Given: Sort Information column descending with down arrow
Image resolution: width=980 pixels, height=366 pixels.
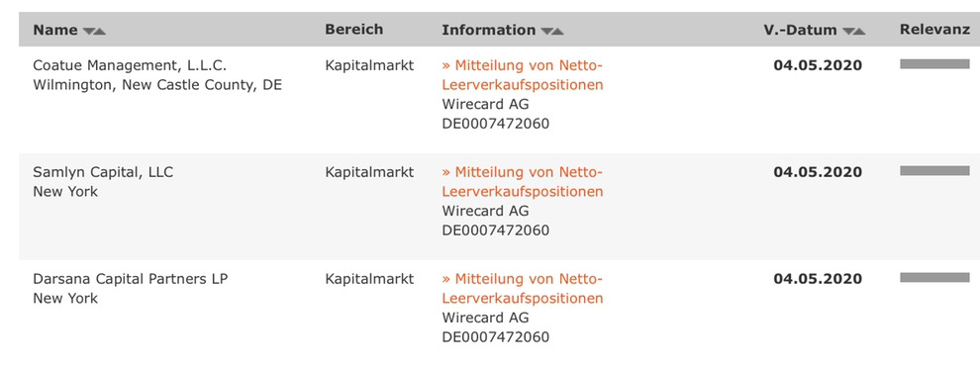Looking at the screenshot, I should pyautogui.click(x=546, y=32).
